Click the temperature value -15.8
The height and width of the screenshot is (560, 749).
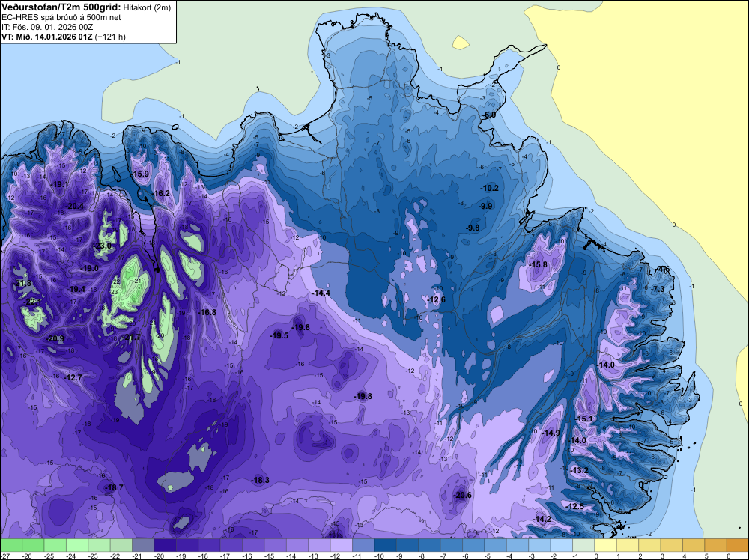tap(539, 264)
